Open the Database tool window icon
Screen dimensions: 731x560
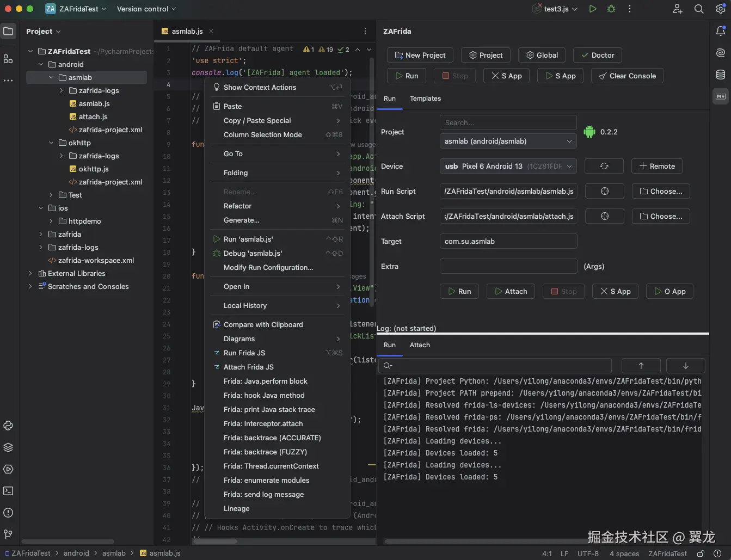click(x=721, y=75)
